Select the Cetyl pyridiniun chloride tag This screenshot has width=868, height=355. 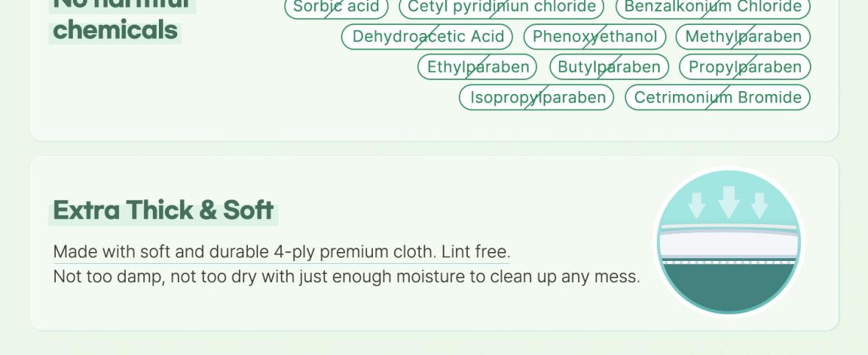pyautogui.click(x=502, y=8)
